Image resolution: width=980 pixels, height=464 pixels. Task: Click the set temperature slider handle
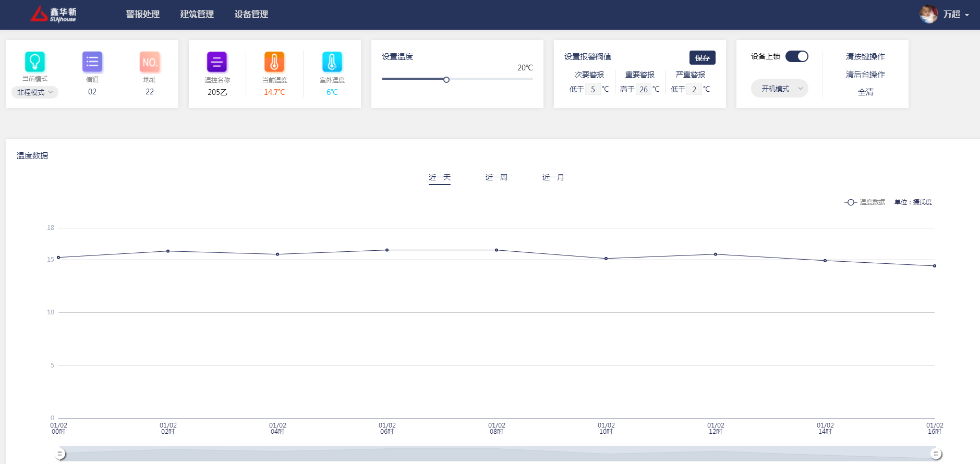446,80
